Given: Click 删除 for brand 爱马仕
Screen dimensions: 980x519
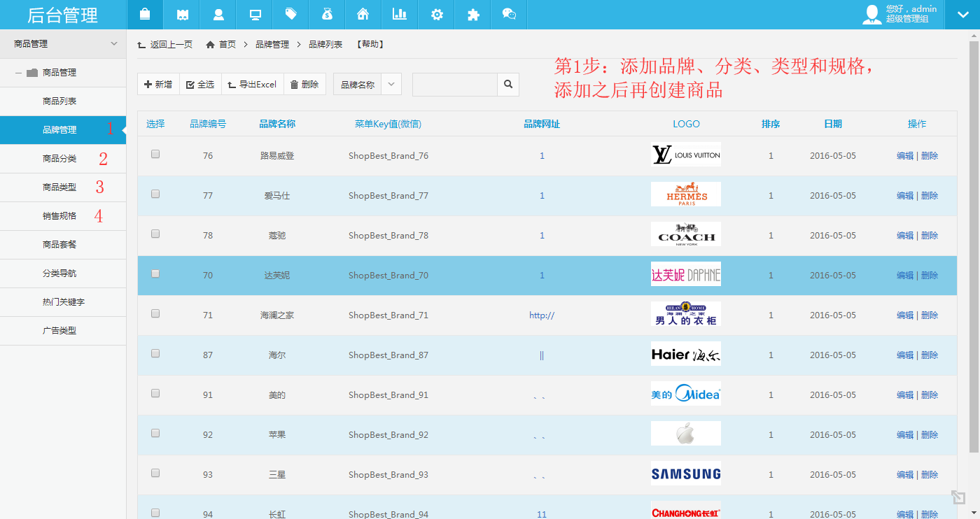Looking at the screenshot, I should coord(930,195).
